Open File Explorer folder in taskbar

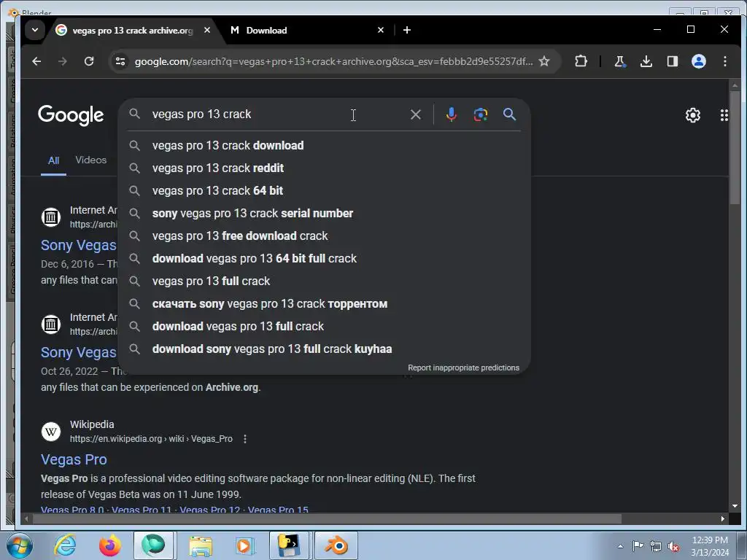[201, 545]
